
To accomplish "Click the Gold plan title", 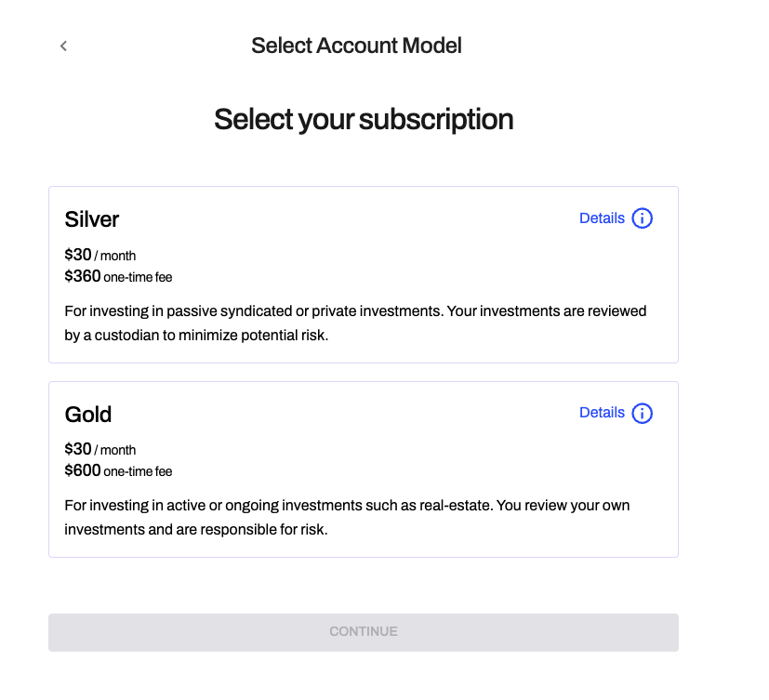I will tap(88, 414).
